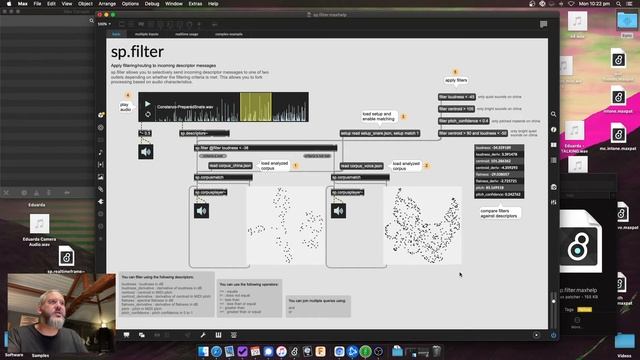Open the objects browser in left toolbar
The width and height of the screenshot is (640, 360).
click(x=101, y=115)
